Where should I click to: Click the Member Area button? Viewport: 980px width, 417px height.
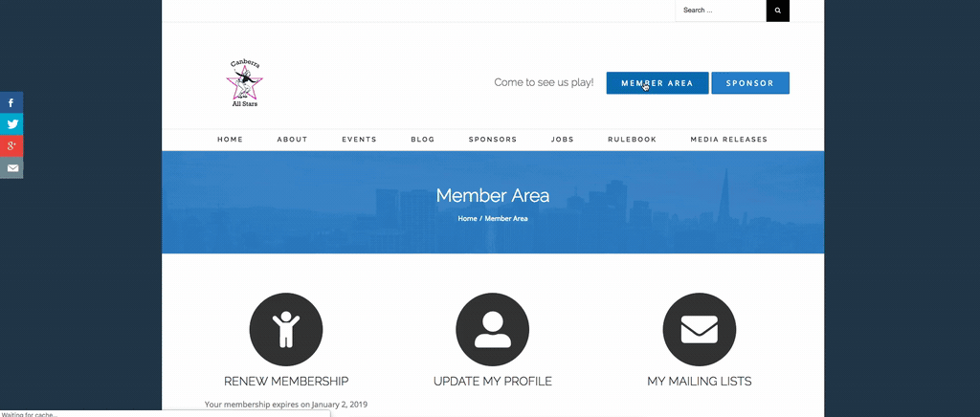coord(657,83)
